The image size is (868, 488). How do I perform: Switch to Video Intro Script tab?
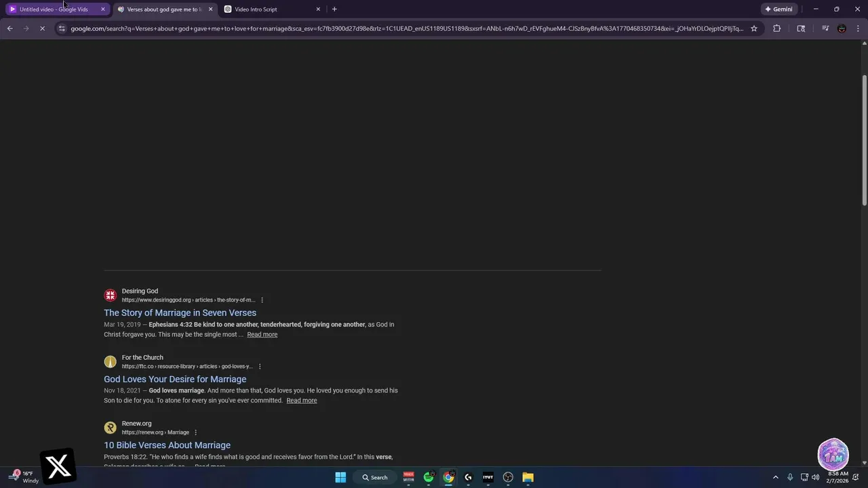point(271,9)
